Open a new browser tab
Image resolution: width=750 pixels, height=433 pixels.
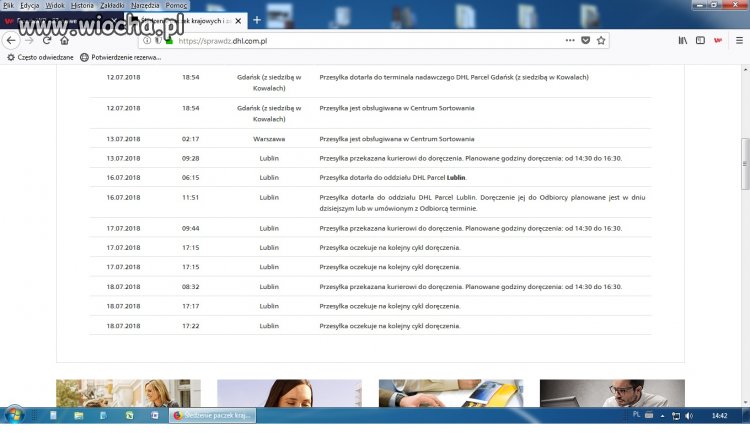257,20
